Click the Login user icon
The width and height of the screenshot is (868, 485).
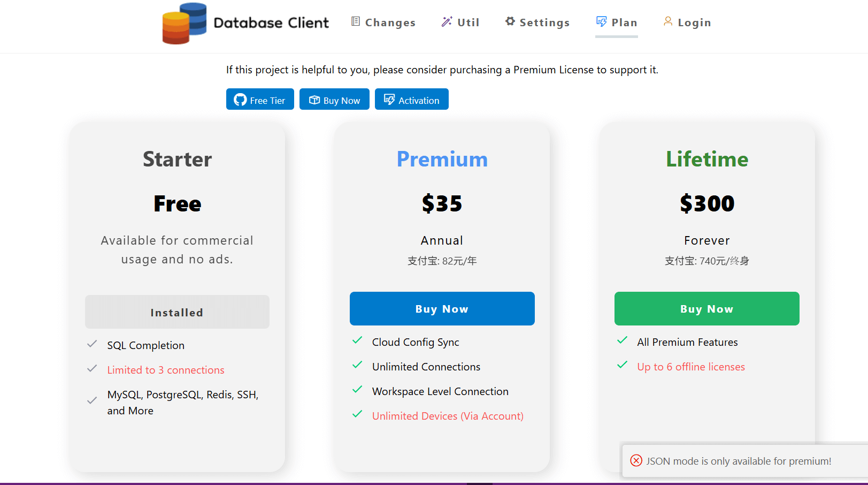click(668, 21)
